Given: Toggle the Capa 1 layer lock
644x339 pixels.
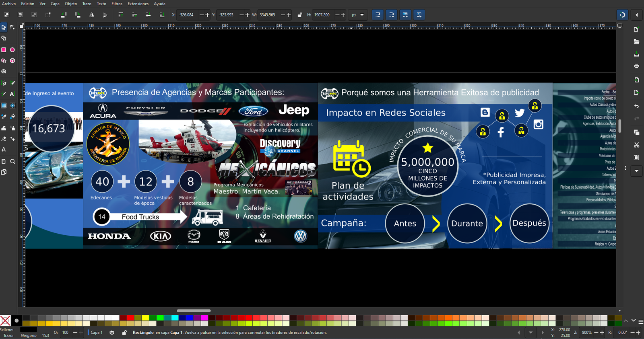Looking at the screenshot, I should click(x=124, y=333).
